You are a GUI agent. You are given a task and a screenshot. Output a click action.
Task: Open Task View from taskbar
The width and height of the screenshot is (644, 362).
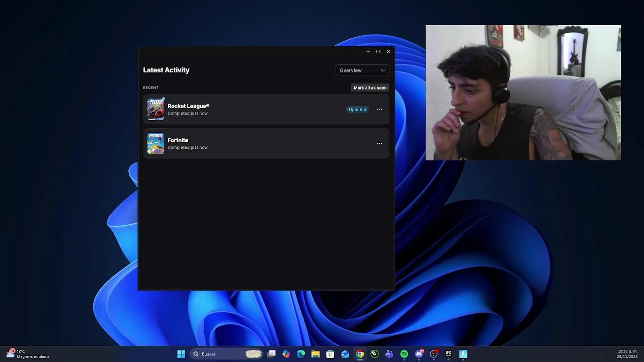[x=272, y=354]
